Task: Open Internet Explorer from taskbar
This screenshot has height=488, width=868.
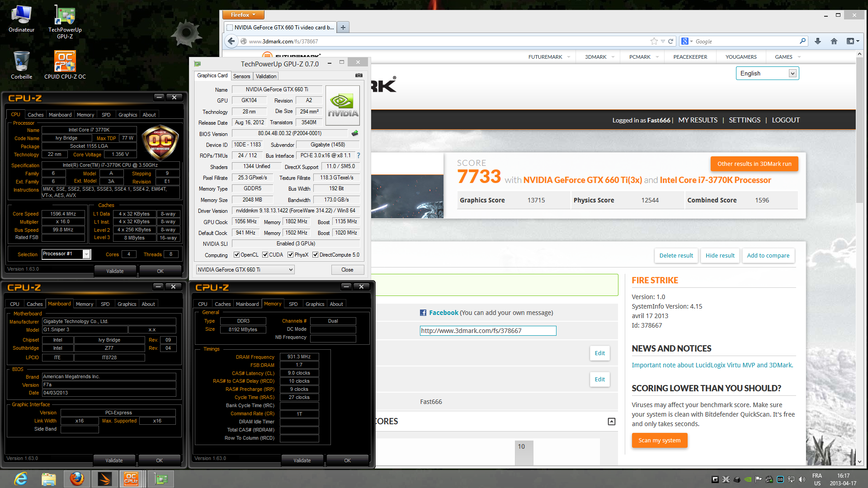Action: 21,479
